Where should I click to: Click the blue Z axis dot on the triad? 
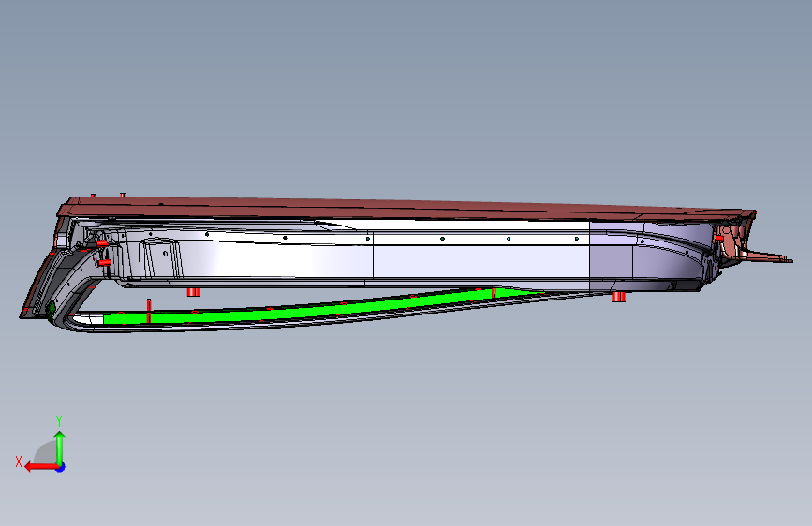61,467
